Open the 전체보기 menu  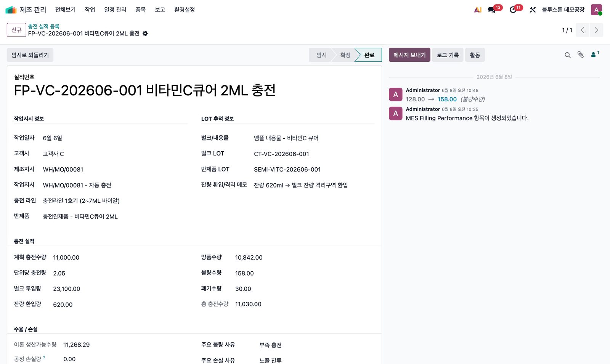pos(65,10)
